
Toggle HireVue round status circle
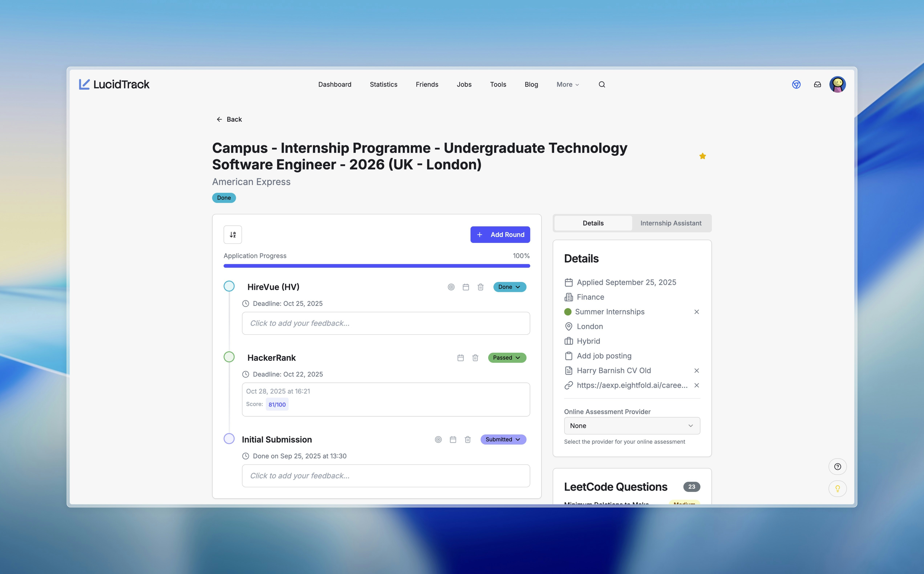229,286
